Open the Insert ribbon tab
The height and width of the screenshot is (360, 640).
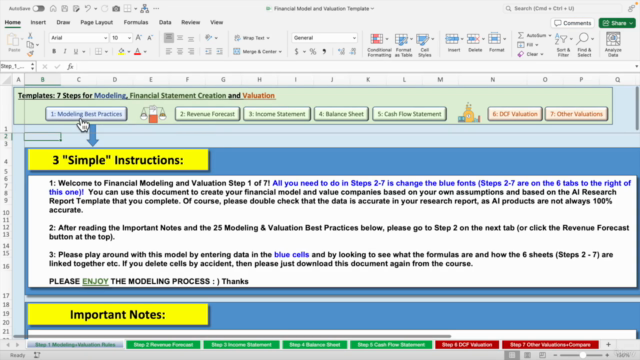click(x=38, y=22)
